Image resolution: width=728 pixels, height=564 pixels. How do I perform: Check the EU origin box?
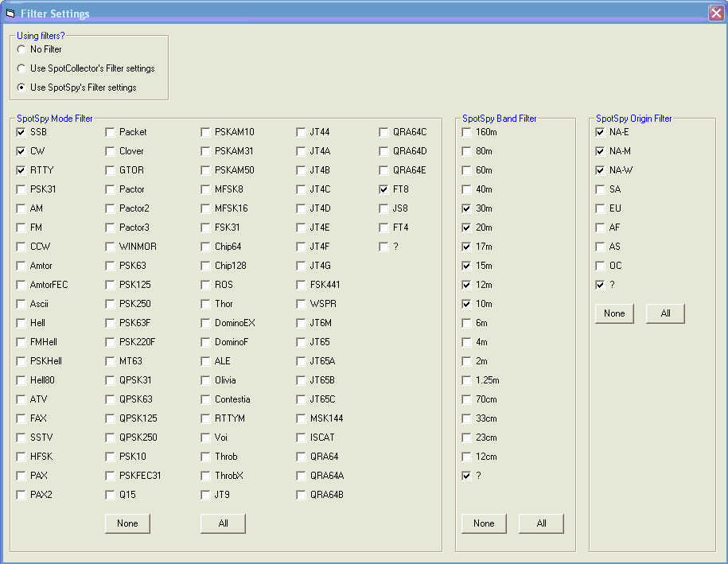click(x=601, y=208)
